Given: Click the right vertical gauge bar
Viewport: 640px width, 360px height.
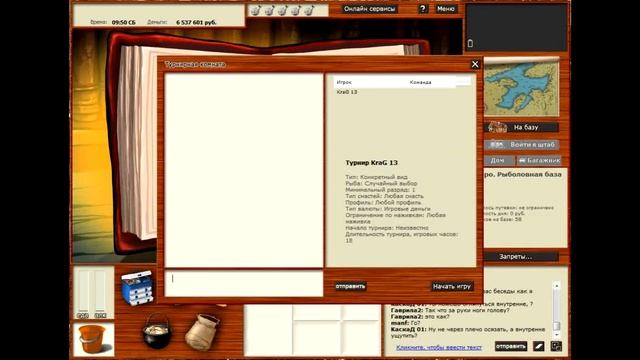Looking at the screenshot, I should pyautogui.click(x=100, y=291).
